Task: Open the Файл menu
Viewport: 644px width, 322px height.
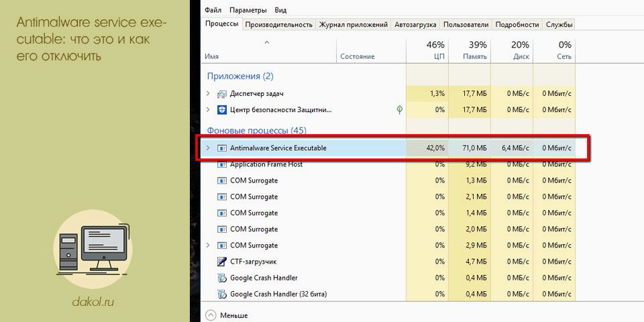Action: [213, 10]
